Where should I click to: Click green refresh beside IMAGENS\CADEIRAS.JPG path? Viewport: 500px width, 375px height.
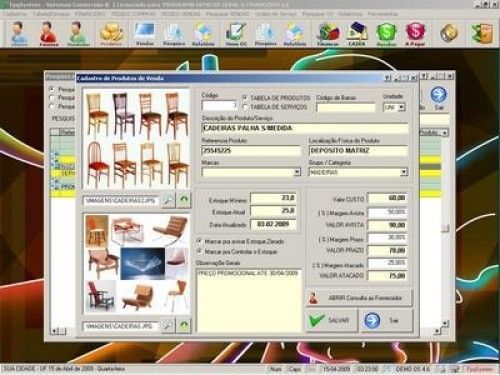click(184, 326)
